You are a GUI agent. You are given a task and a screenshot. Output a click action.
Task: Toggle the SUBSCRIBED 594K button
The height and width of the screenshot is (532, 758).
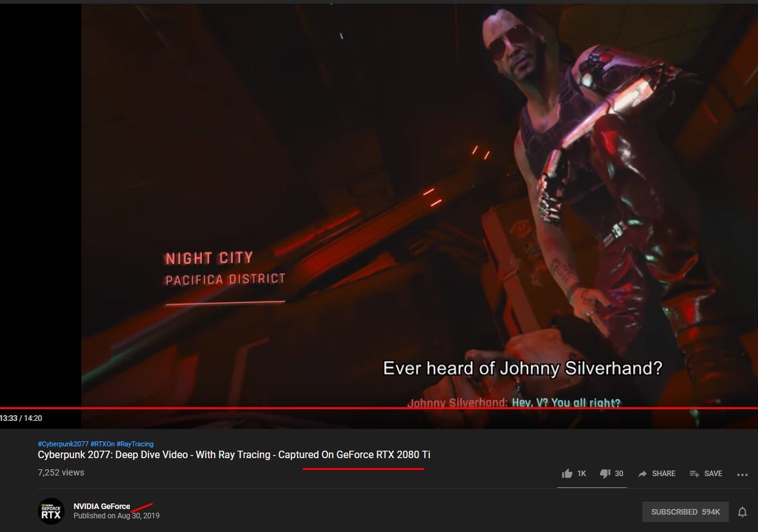tap(685, 512)
